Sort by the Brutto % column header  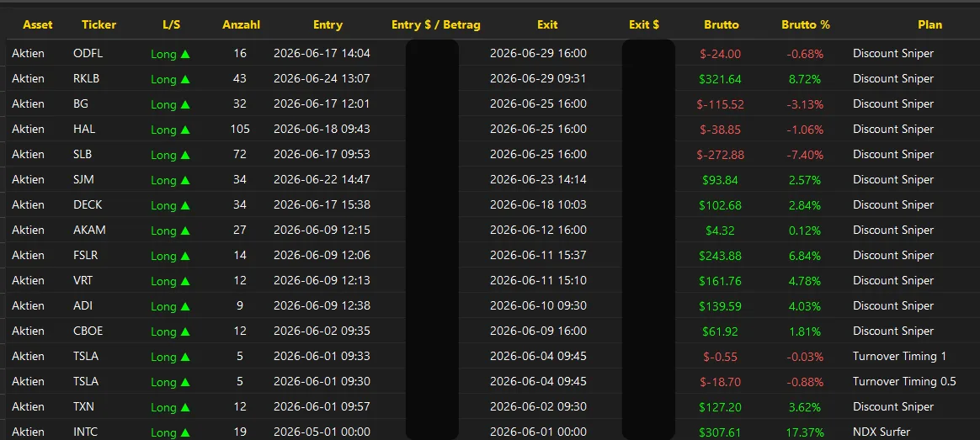coord(806,25)
